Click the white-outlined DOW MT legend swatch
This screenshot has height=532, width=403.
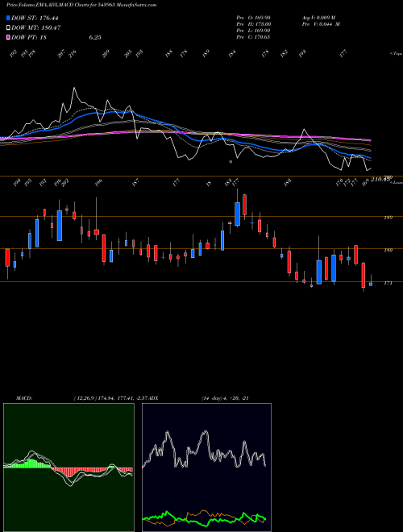coord(8,28)
